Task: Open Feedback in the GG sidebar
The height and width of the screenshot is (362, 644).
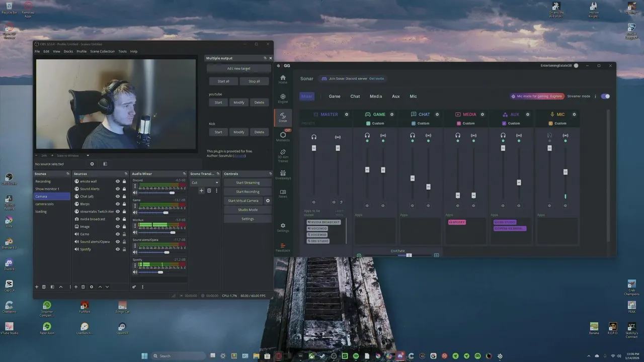Action: [x=283, y=247]
